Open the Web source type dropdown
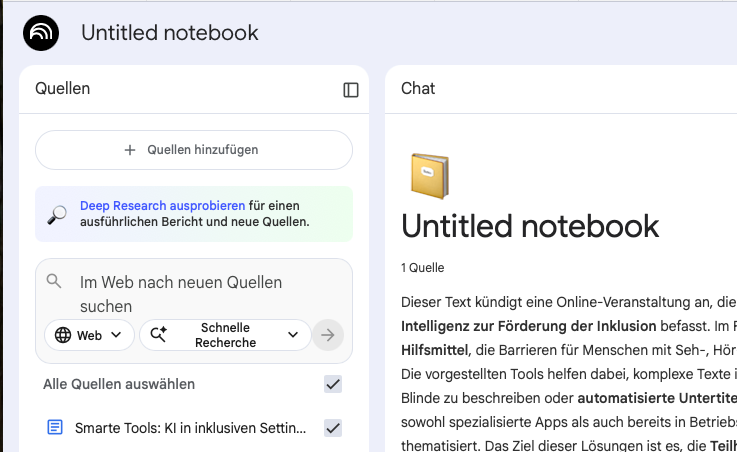This screenshot has height=452, width=737. tap(90, 336)
